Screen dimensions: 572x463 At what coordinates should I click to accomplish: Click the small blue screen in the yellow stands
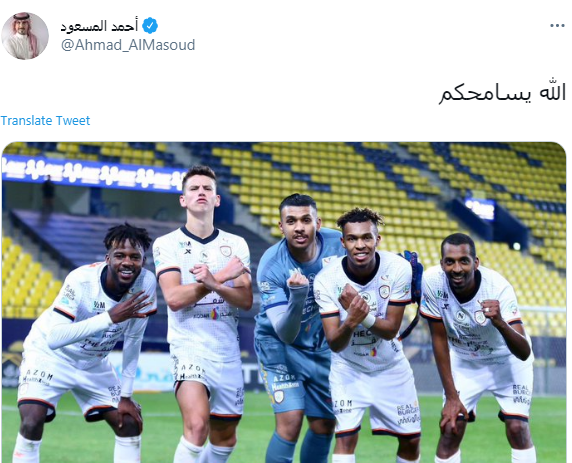479,209
